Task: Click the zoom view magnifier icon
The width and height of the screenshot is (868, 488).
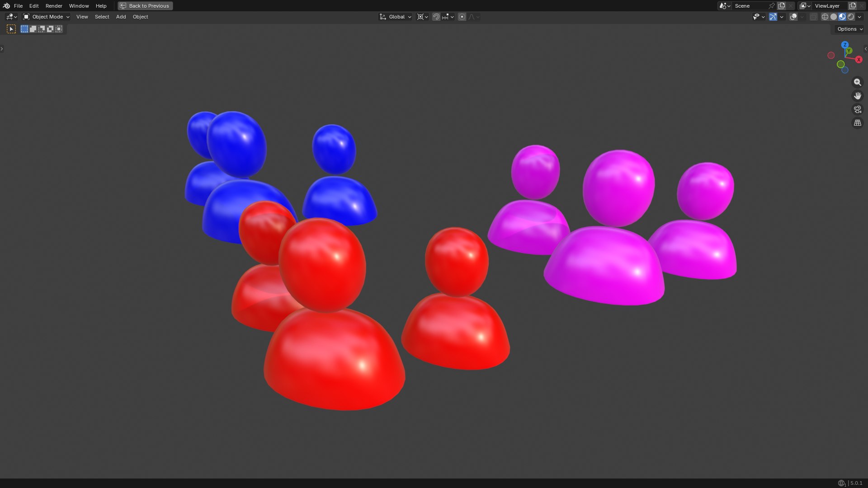Action: (857, 82)
